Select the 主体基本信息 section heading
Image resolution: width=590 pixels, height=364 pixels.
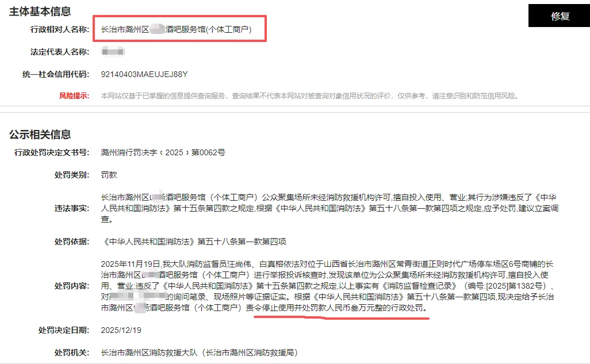pyautogui.click(x=40, y=12)
